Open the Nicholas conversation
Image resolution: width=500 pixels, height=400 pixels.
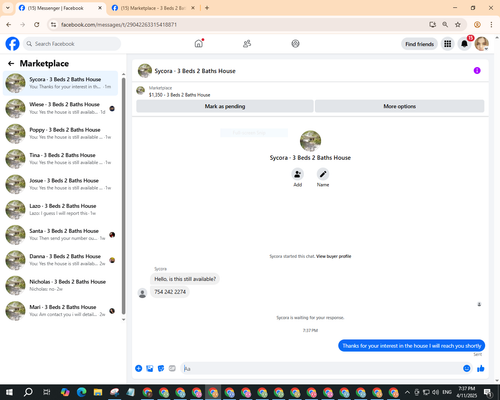60,285
